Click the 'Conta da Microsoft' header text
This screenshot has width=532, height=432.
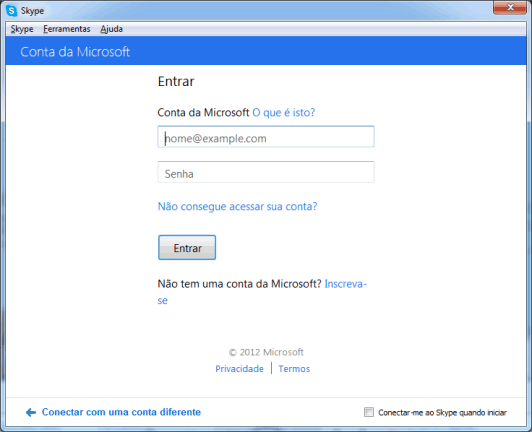75,52
